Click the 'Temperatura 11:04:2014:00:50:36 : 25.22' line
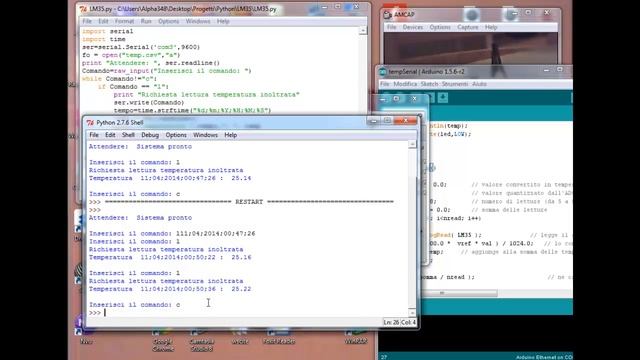This screenshot has width=640, height=360. point(170,289)
